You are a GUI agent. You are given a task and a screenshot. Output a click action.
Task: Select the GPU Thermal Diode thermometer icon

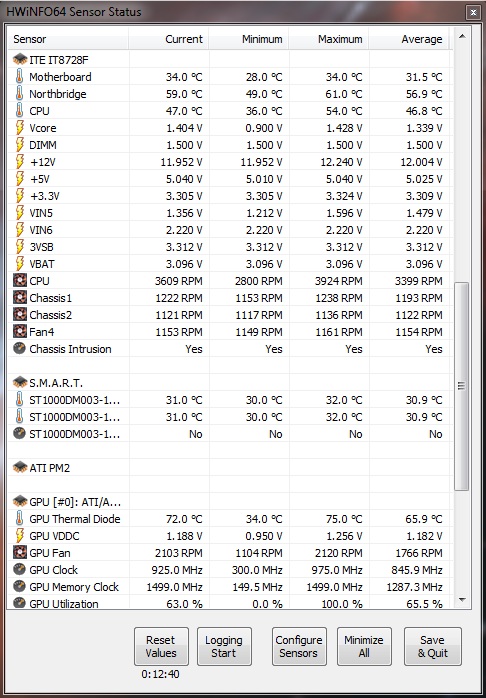[x=19, y=519]
